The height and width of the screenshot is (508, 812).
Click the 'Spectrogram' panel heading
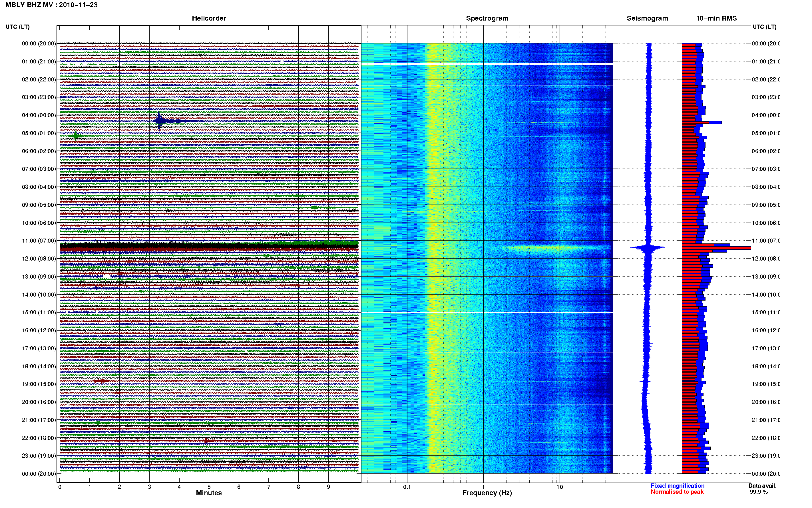point(487,18)
